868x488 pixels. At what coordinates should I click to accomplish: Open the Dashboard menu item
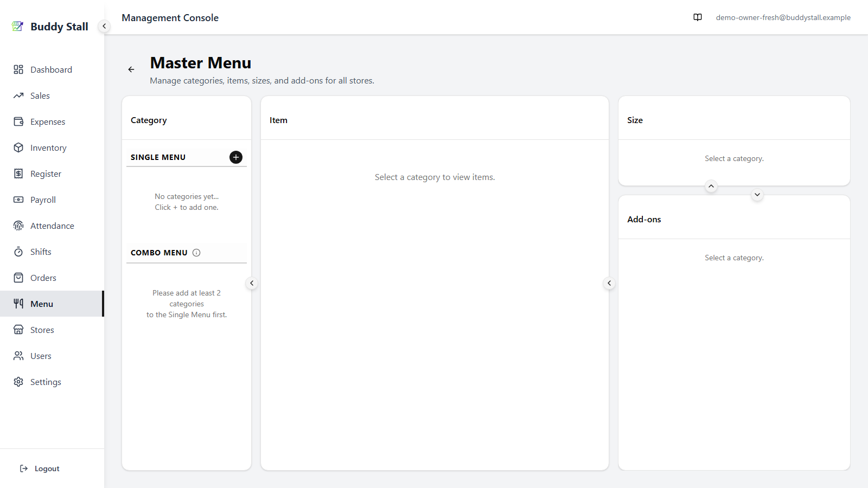(52, 69)
